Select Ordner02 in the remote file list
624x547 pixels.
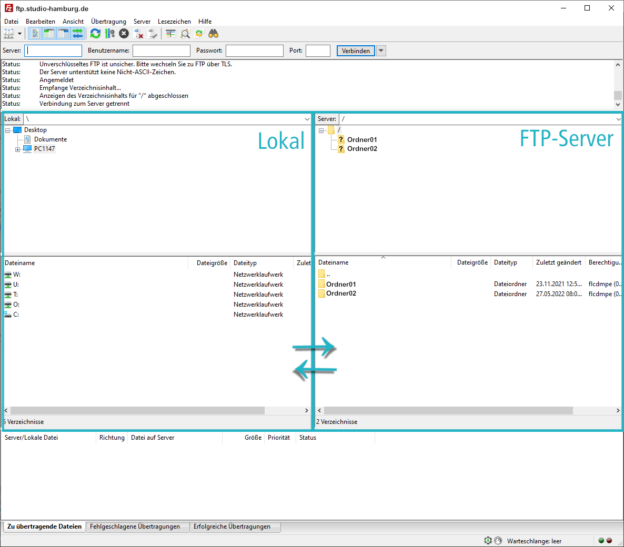point(341,294)
